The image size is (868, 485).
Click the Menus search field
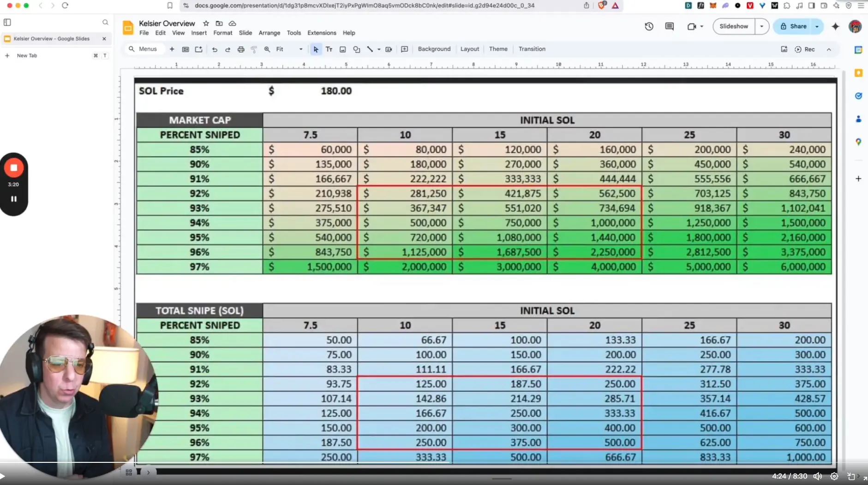click(x=148, y=49)
